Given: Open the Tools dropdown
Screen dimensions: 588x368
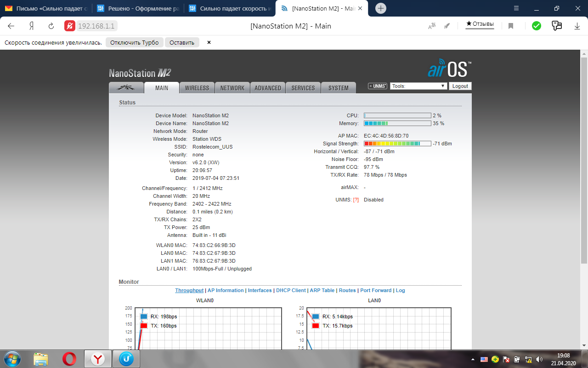Looking at the screenshot, I should 418,86.
